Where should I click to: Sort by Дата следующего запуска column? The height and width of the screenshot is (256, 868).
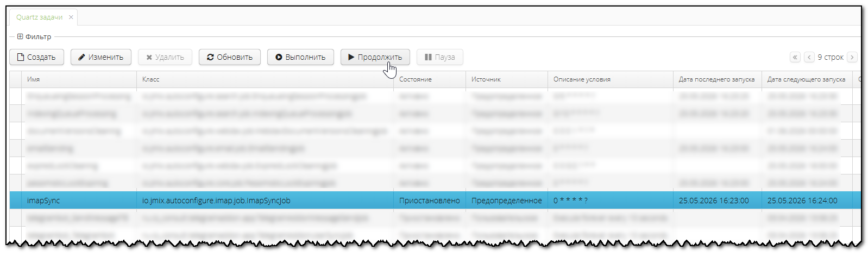[x=807, y=79]
